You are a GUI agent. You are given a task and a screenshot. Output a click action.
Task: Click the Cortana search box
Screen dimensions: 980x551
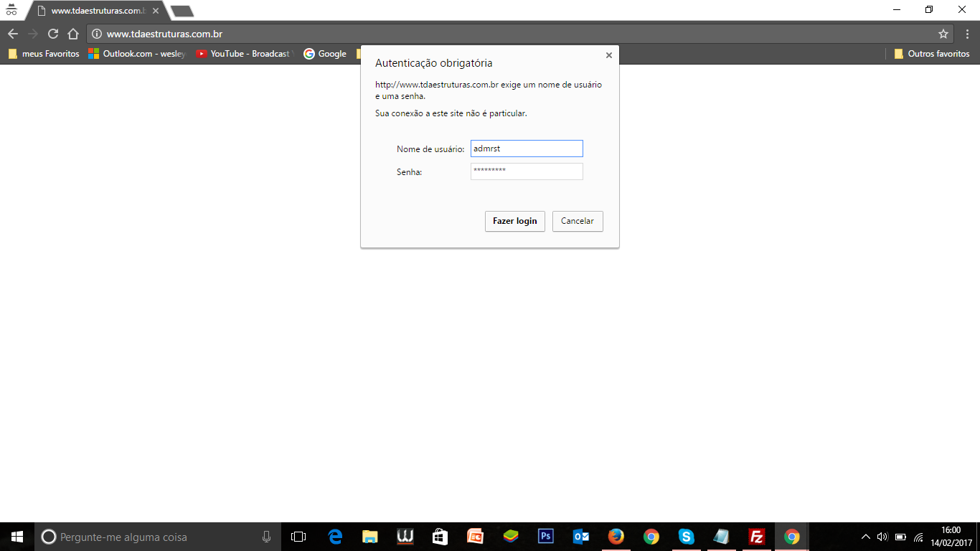[158, 537]
